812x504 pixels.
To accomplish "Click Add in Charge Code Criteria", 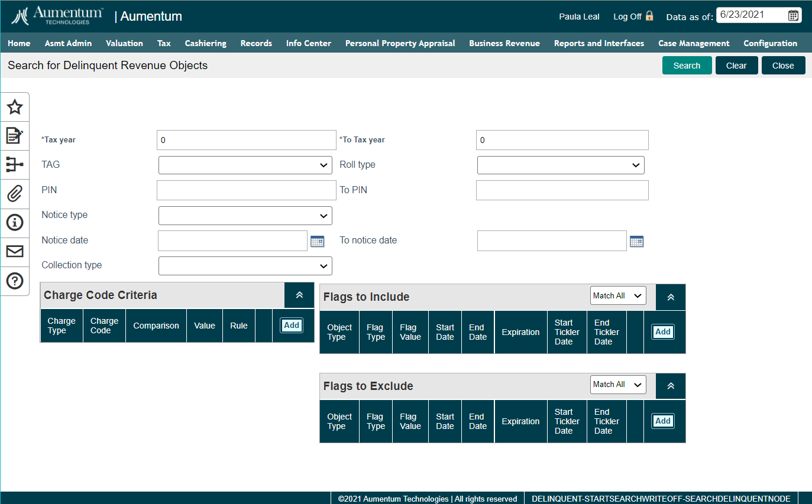I will [292, 325].
